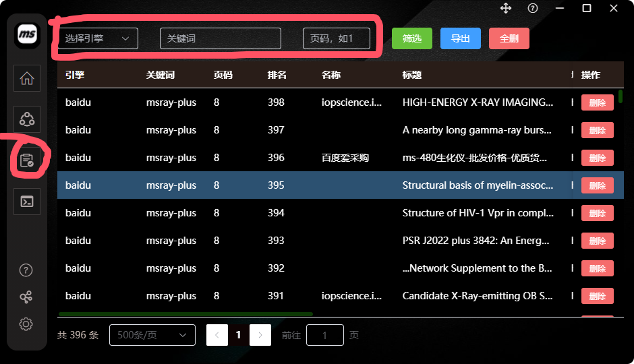
Task: Expand the 选择引擎 engine dropdown
Action: point(98,38)
